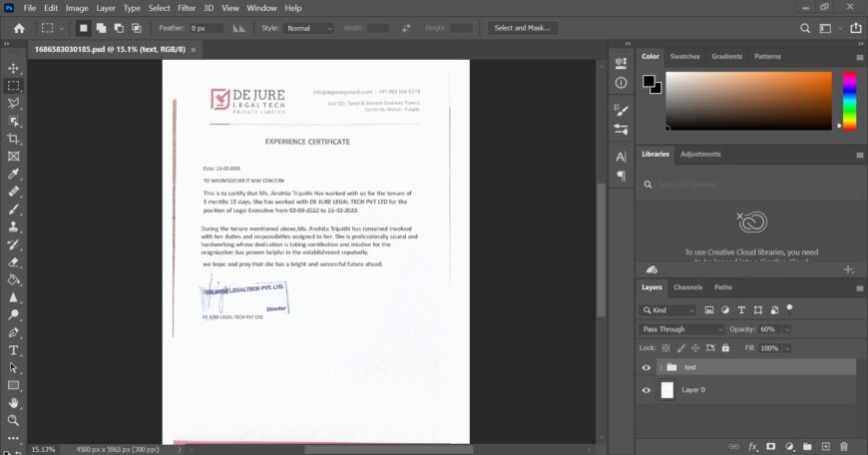Screen dimensions: 868x455
Task: Open the search icon in options bar
Action: click(x=805, y=28)
